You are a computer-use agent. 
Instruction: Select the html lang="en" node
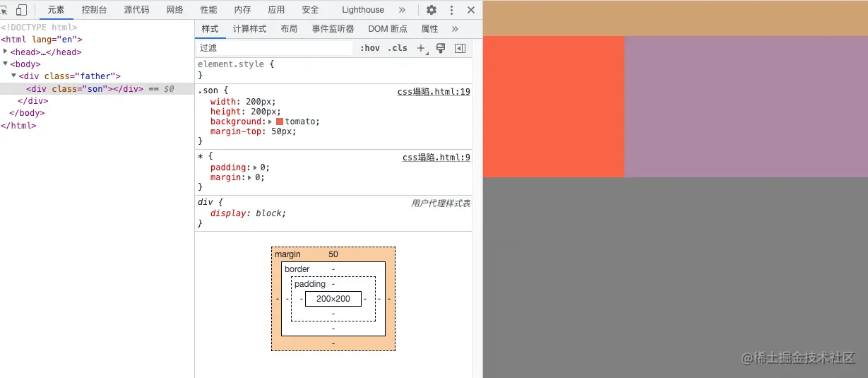click(42, 40)
